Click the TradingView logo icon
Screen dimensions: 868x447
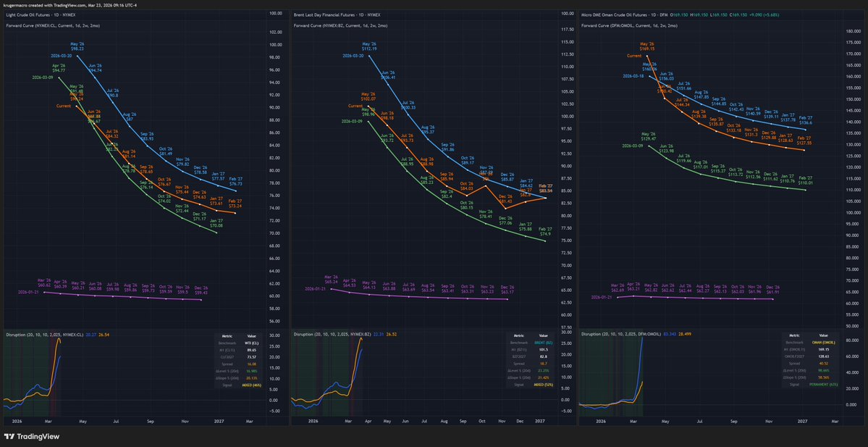(x=10, y=437)
